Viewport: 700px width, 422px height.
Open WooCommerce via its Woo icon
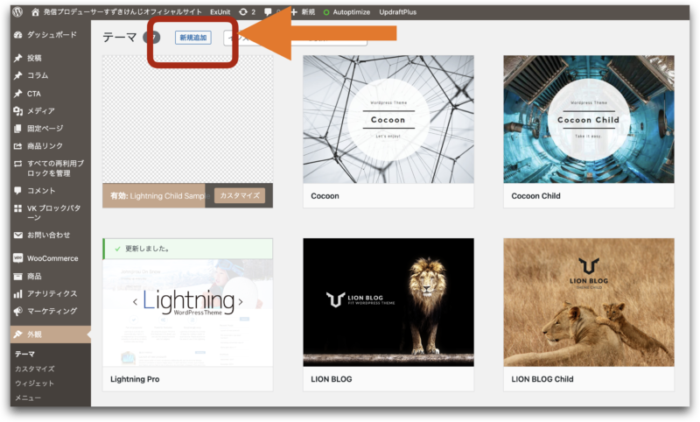click(x=18, y=258)
